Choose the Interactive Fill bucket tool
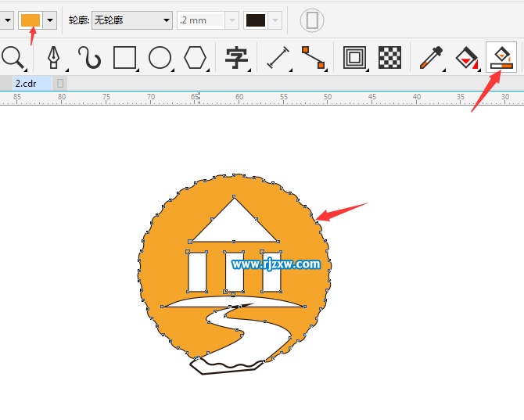Screen dimensions: 524x420 coord(467,57)
